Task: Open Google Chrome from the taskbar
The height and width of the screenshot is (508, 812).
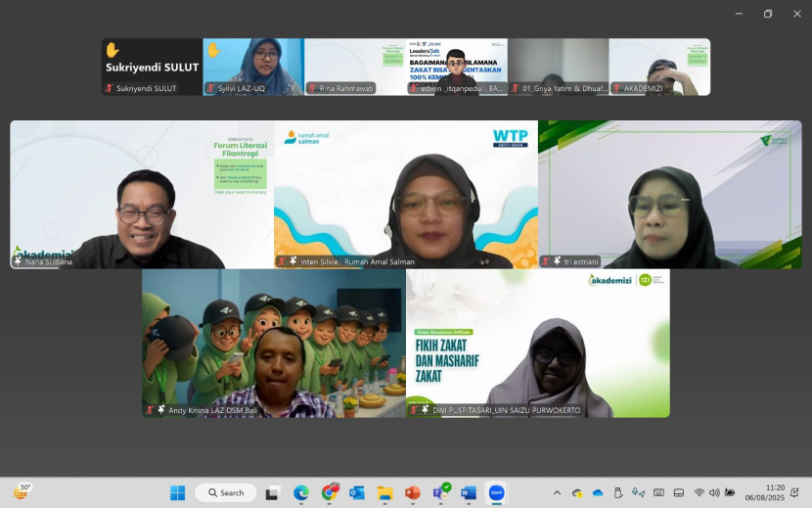Action: 330,492
